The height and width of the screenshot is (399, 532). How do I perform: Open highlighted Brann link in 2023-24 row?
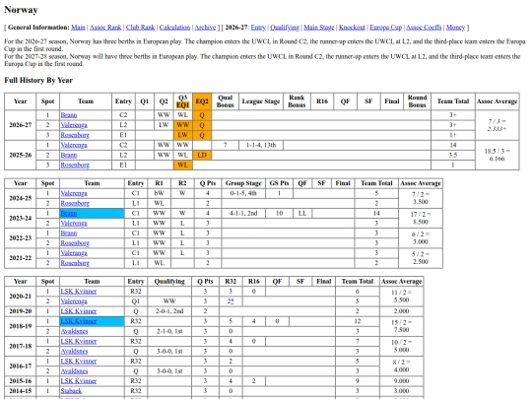69,214
